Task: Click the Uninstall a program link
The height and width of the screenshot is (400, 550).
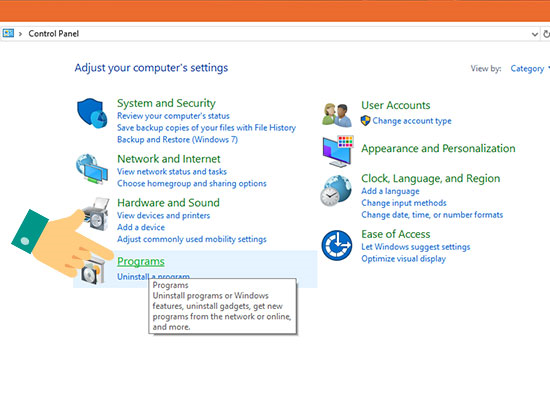Action: coord(153,276)
